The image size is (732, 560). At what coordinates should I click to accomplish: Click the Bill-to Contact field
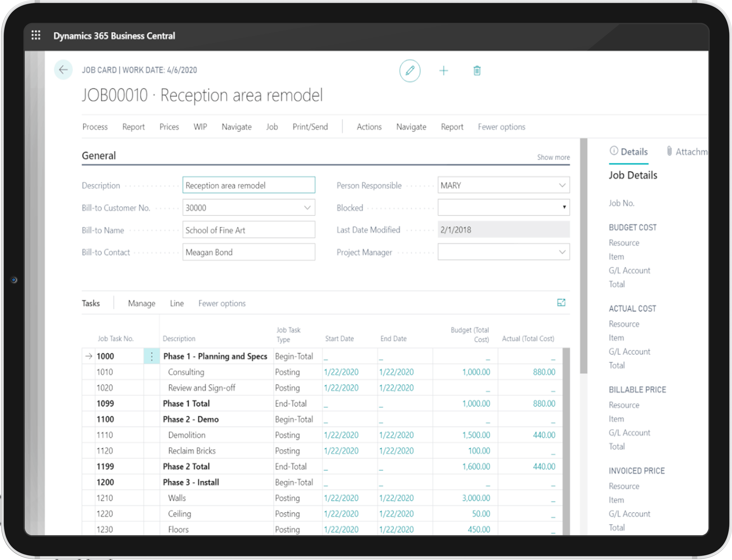249,252
